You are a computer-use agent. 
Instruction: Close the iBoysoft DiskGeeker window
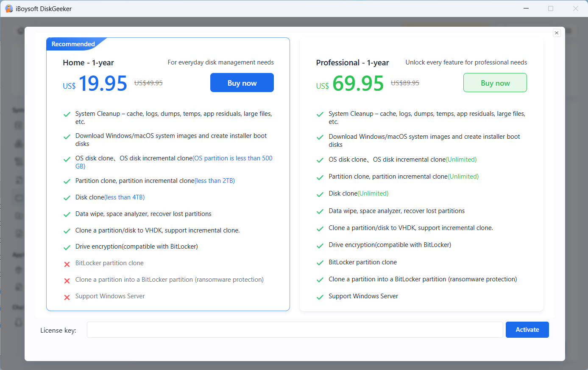(x=576, y=8)
